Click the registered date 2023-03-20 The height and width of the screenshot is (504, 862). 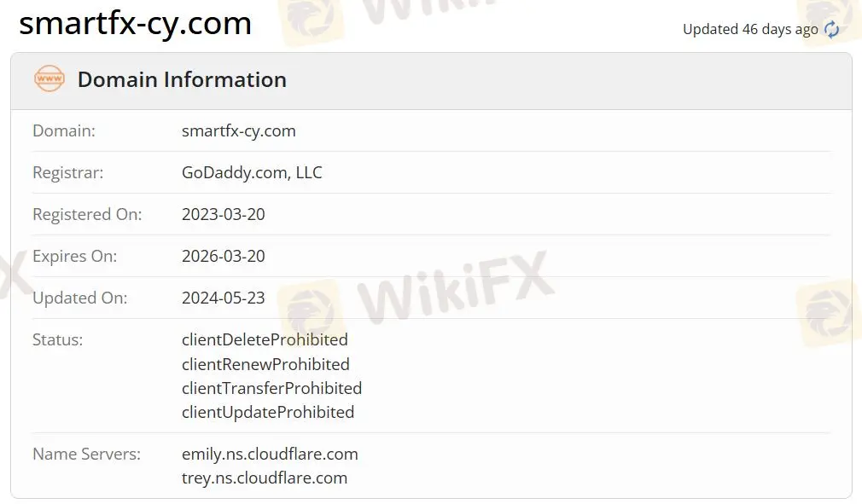tap(224, 214)
